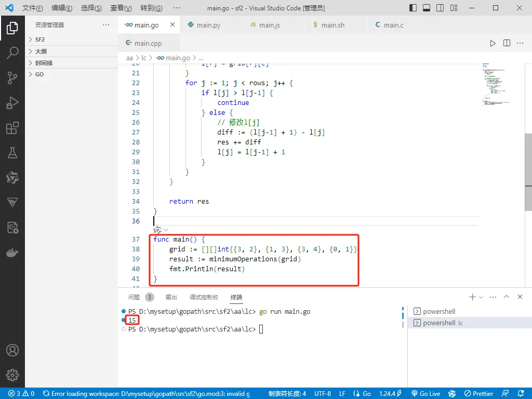Select the first powershell terminal entry
This screenshot has height=399, width=532.
tap(470, 311)
